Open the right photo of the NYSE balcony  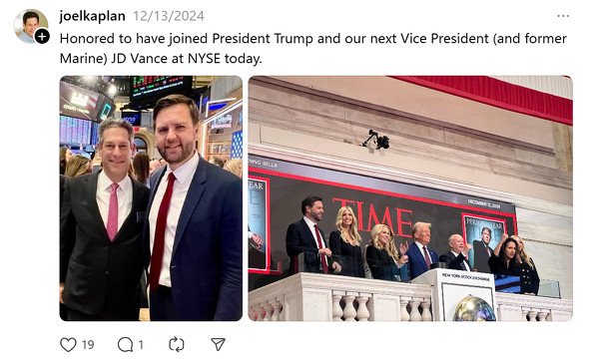click(x=410, y=198)
